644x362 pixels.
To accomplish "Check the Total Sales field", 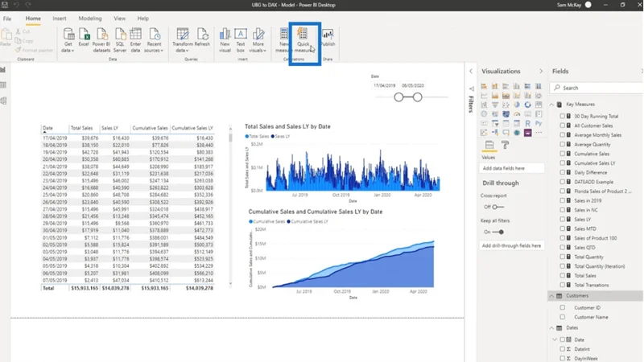I will pos(563,275).
